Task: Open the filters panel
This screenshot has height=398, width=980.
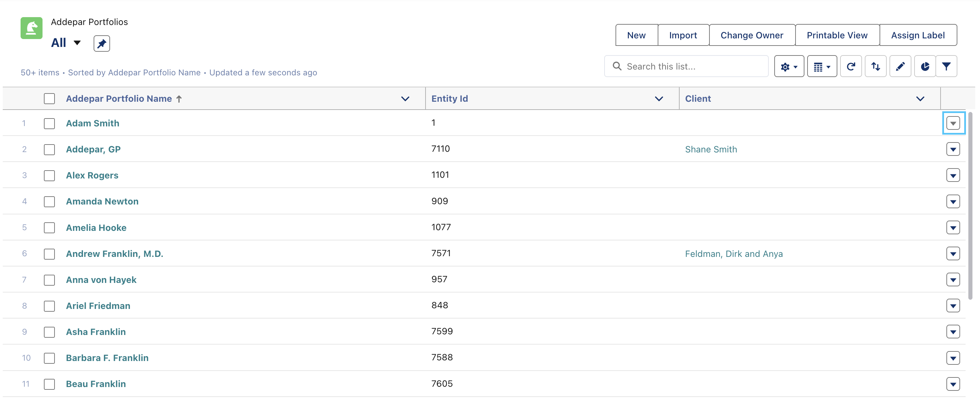Action: coord(946,66)
